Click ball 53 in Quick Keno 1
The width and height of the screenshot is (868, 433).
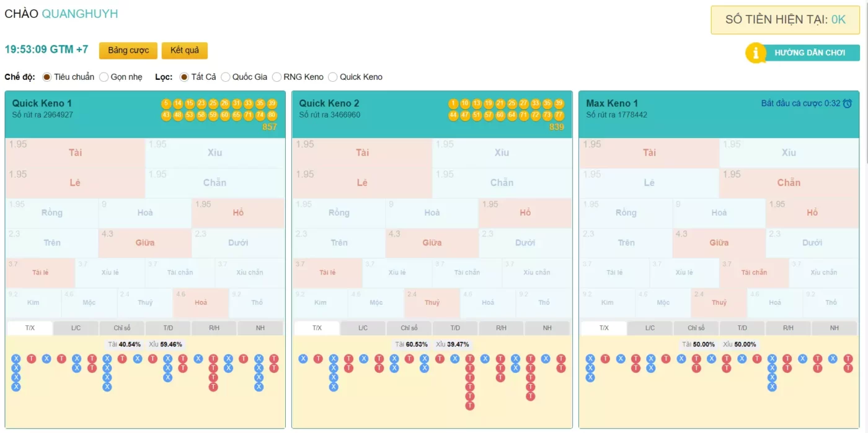click(190, 115)
